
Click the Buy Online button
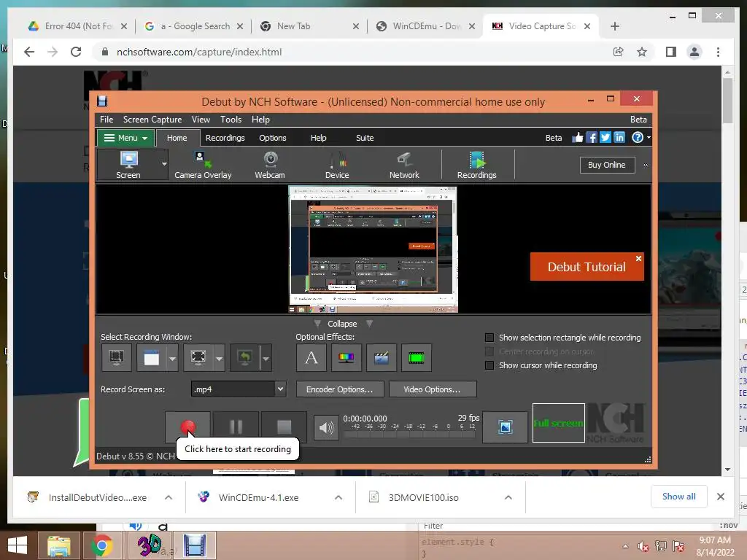(607, 165)
